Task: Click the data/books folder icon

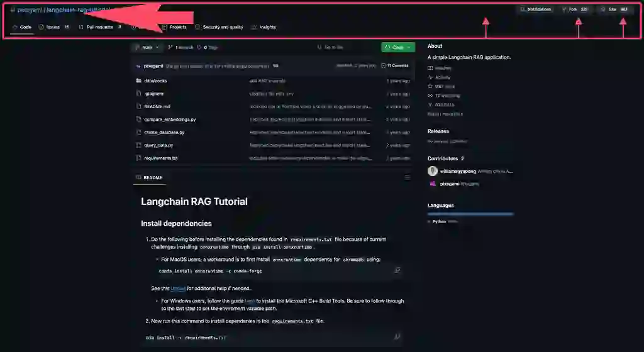Action: 138,81
